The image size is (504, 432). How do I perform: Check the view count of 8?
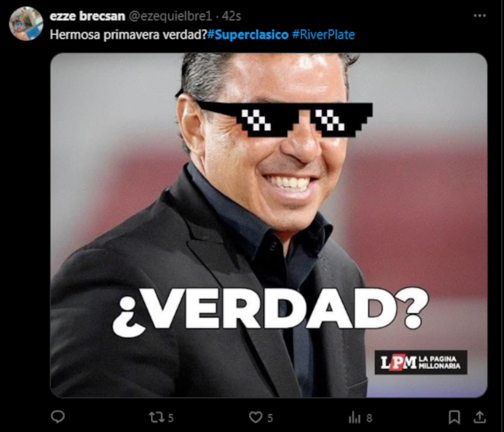pos(370,418)
